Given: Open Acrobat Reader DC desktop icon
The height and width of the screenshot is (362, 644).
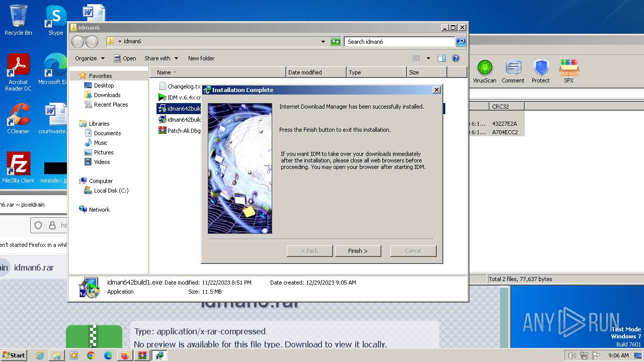Looking at the screenshot, I should [x=18, y=73].
